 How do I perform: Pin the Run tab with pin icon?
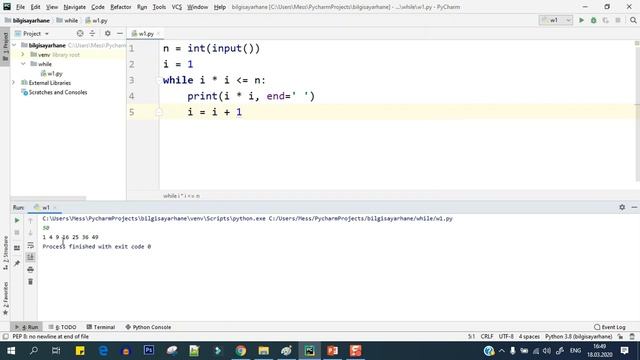[17, 264]
